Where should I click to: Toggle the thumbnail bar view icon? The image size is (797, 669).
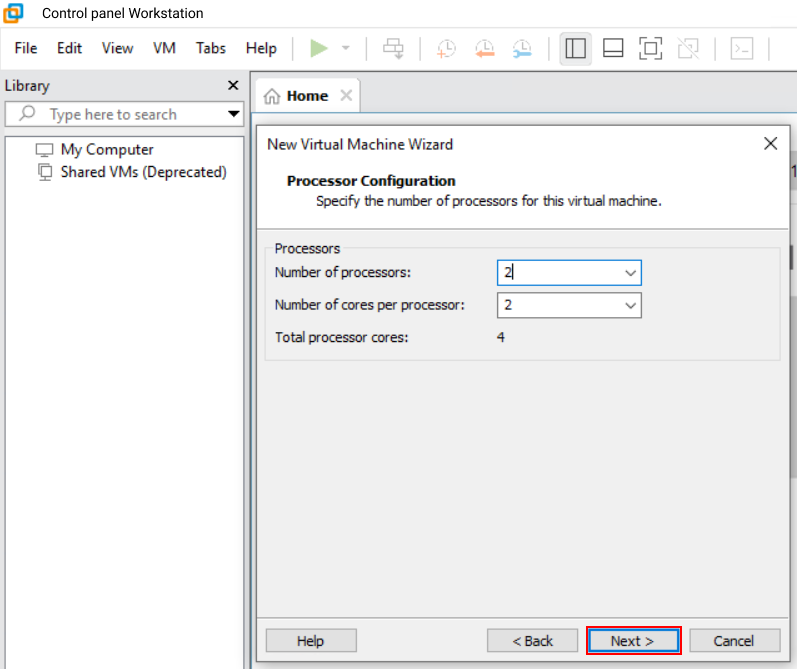coord(613,48)
